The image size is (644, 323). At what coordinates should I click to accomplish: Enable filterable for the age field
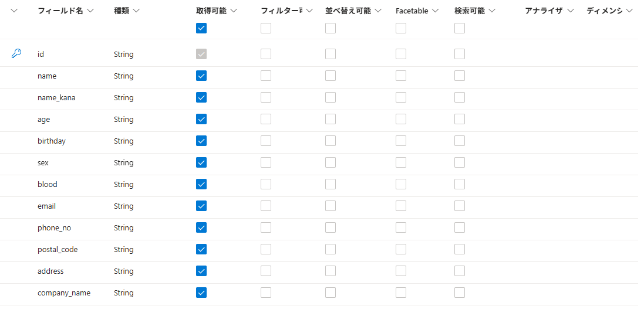266,119
